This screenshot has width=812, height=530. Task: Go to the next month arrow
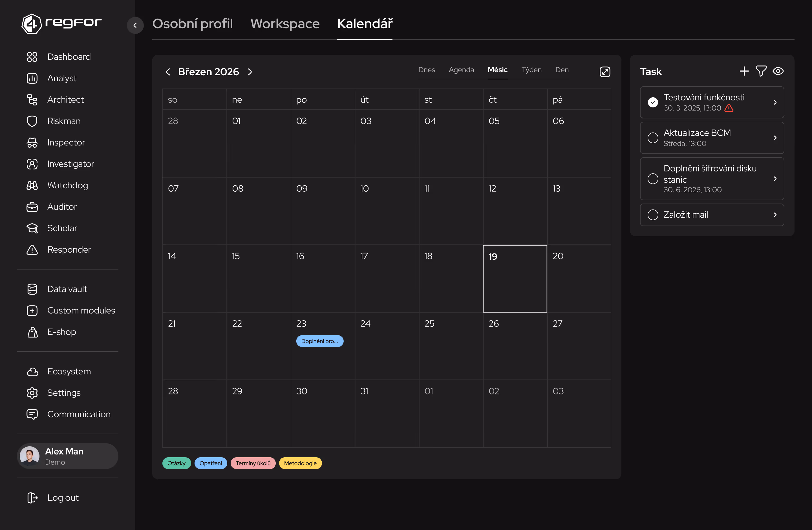coord(250,72)
